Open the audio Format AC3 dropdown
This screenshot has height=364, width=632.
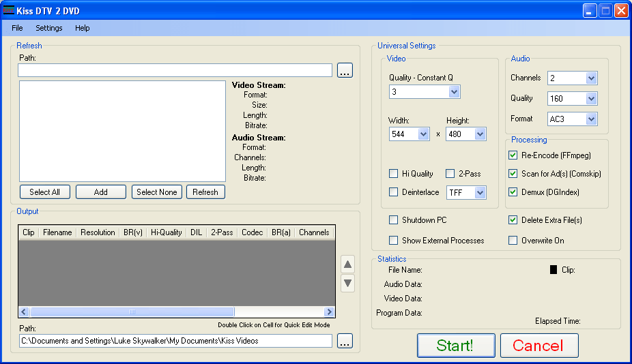pos(591,119)
